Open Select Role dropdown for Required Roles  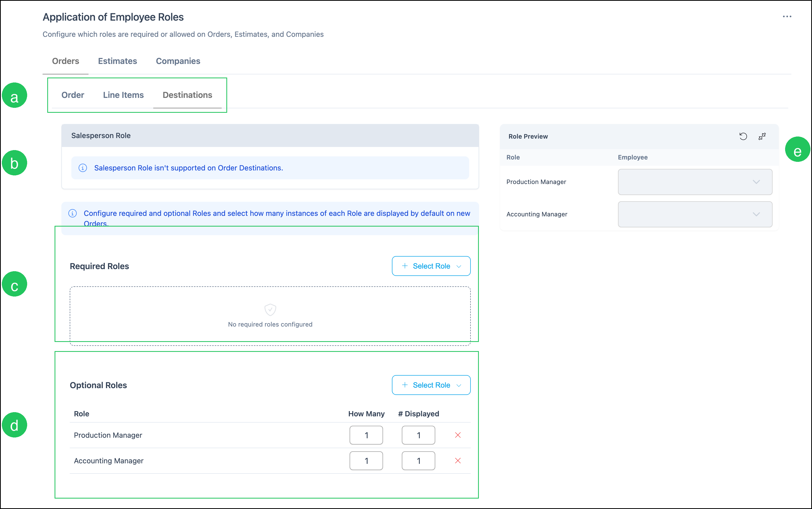[x=431, y=266]
